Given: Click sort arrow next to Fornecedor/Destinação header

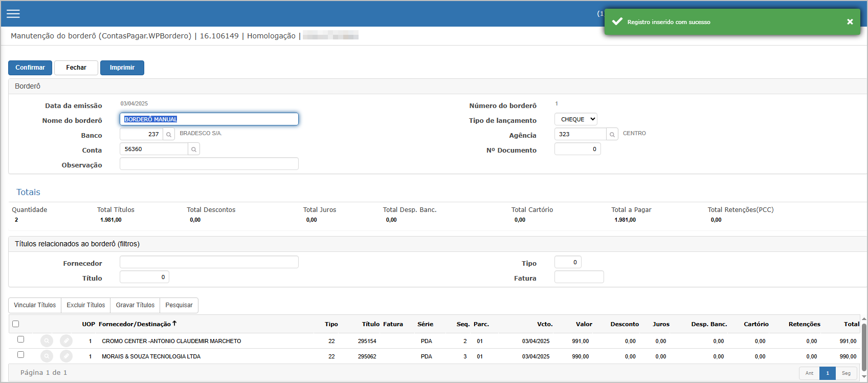Looking at the screenshot, I should [x=174, y=324].
